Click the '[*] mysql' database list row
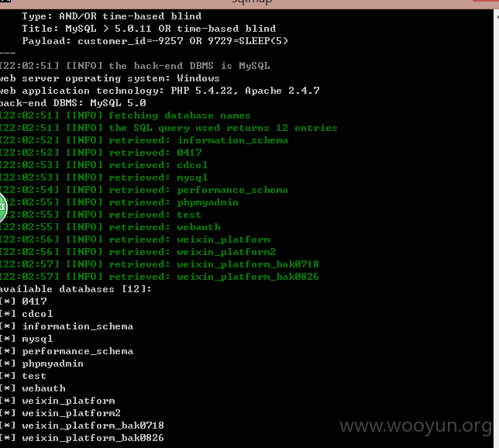The width and height of the screenshot is (499, 448). 26,339
